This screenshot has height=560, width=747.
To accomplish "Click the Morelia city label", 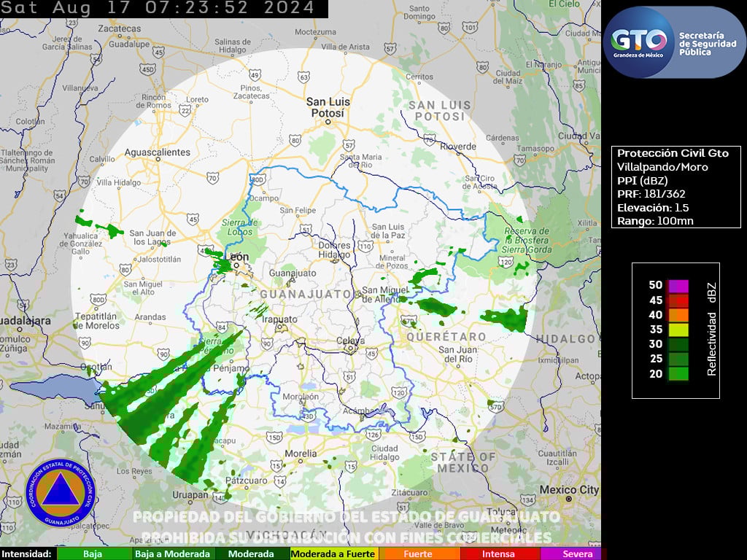I will [x=301, y=454].
